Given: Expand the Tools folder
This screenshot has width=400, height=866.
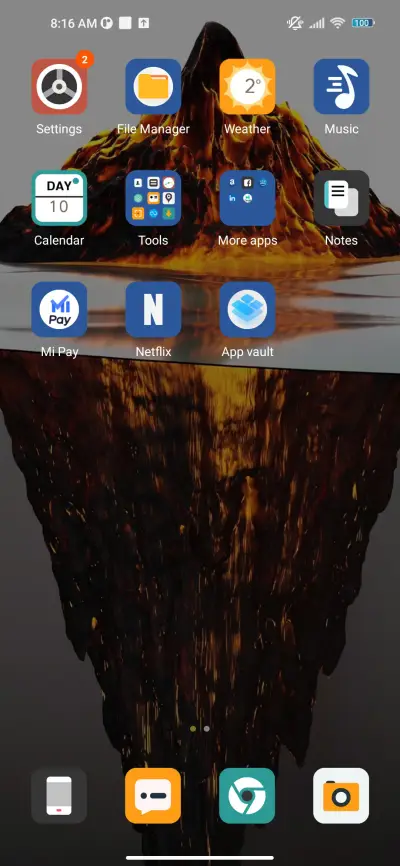Looking at the screenshot, I should pos(153,198).
